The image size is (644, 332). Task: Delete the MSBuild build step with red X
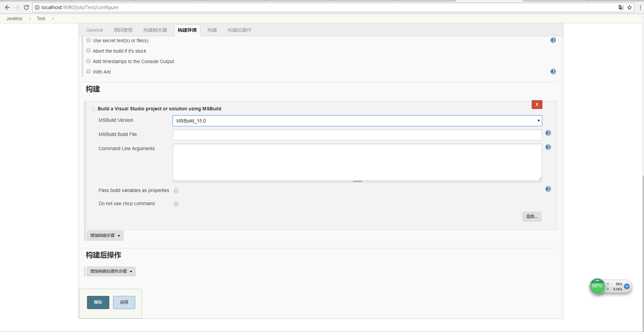click(537, 105)
